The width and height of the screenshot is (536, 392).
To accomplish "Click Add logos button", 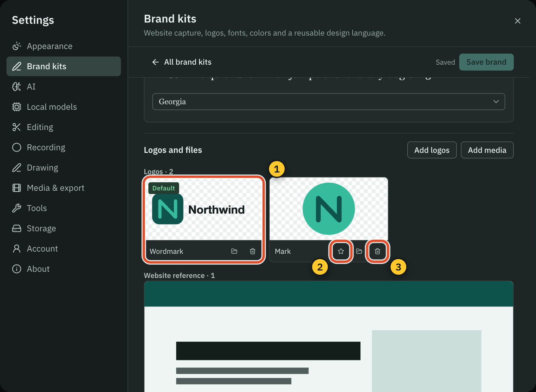I will click(x=432, y=150).
